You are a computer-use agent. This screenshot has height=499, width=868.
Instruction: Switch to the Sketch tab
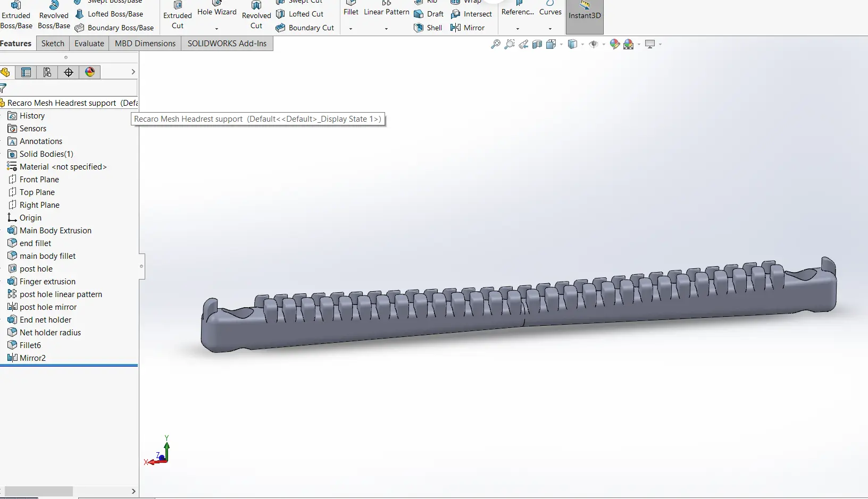pos(53,44)
